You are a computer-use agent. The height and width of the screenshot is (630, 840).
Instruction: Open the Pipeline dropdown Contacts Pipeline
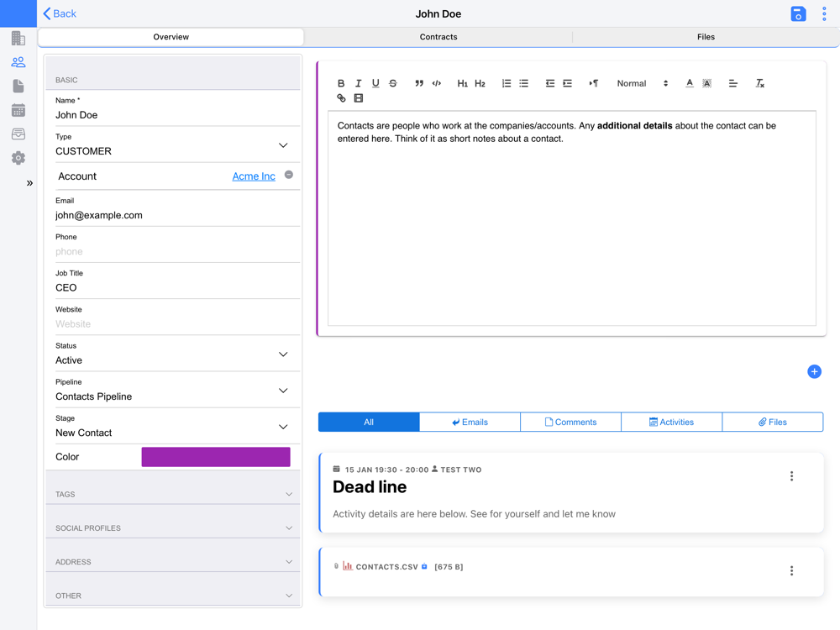(x=177, y=391)
